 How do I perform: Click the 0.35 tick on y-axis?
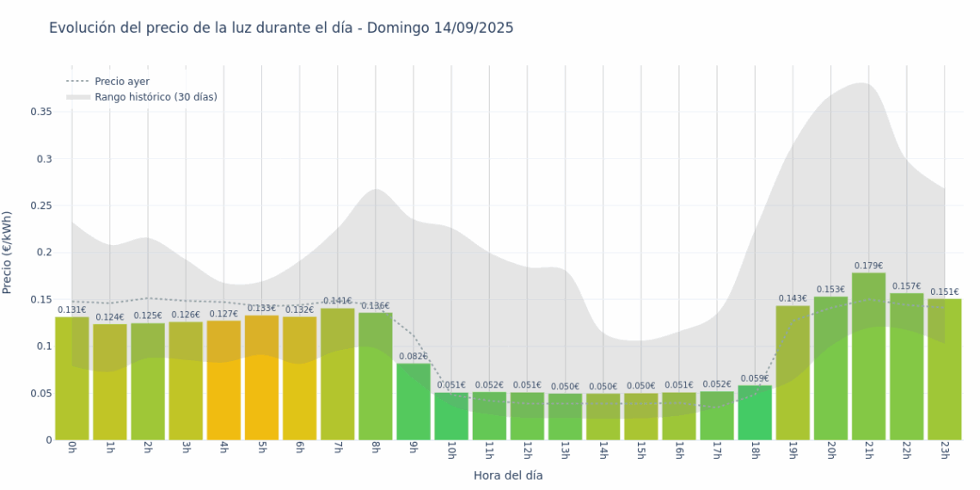(x=41, y=112)
